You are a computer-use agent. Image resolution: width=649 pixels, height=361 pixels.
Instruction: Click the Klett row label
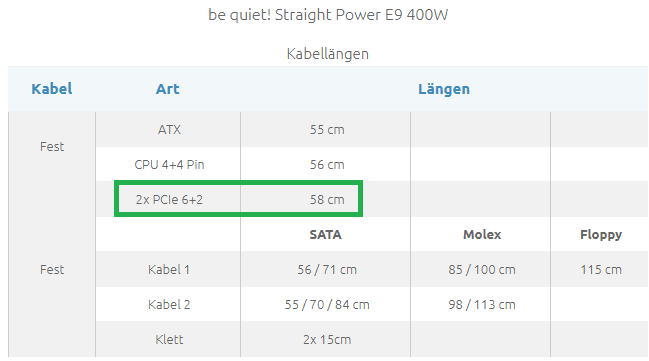(x=169, y=339)
